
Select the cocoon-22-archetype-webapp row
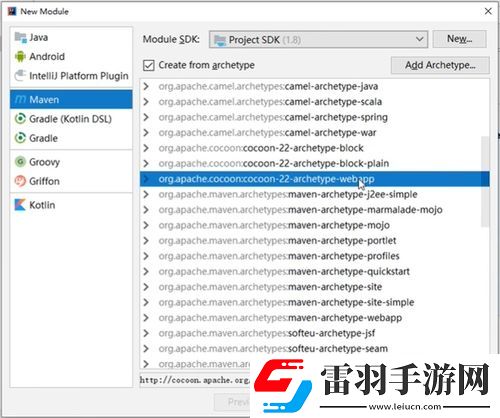pyautogui.click(x=315, y=179)
